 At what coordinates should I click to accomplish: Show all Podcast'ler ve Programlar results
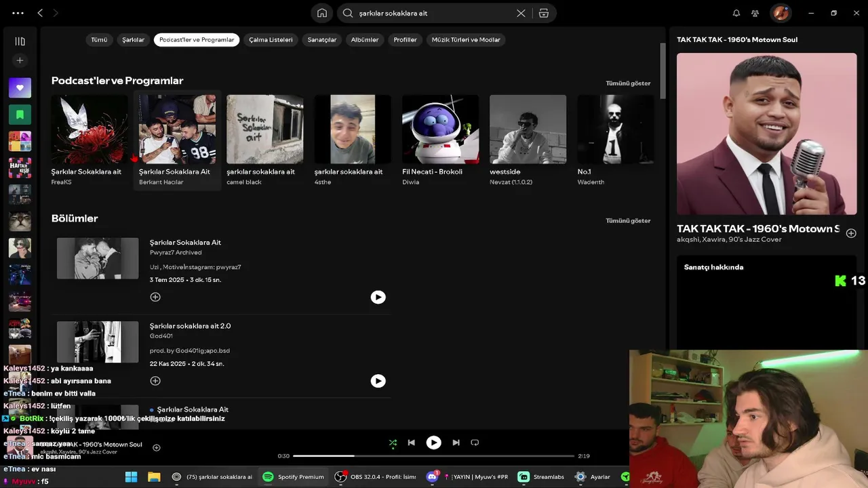point(628,83)
